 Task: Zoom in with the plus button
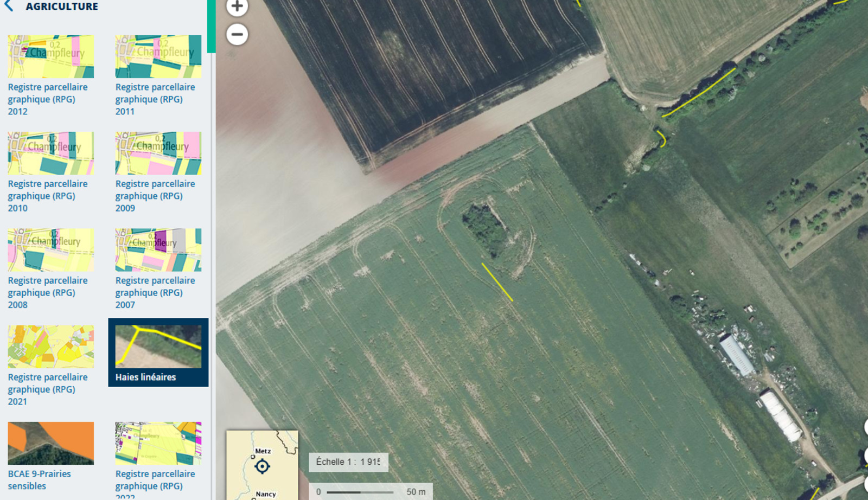237,7
